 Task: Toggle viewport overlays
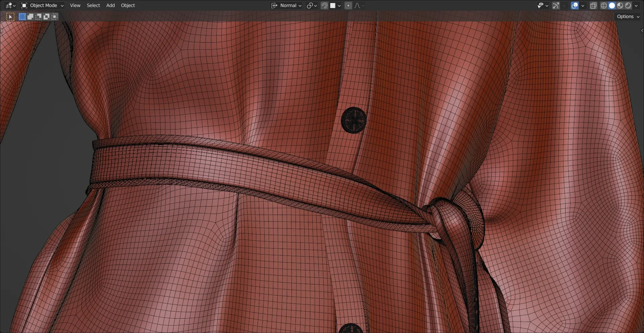(575, 5)
